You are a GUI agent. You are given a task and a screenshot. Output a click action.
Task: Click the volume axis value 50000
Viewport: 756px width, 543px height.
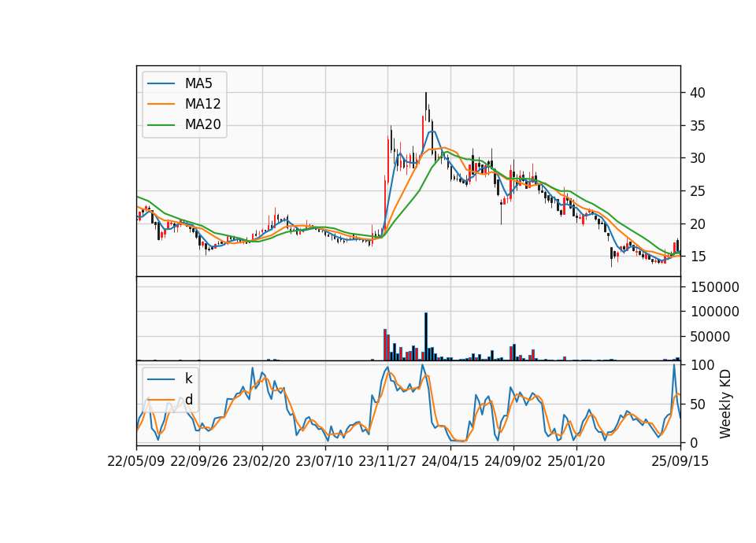[x=710, y=338]
